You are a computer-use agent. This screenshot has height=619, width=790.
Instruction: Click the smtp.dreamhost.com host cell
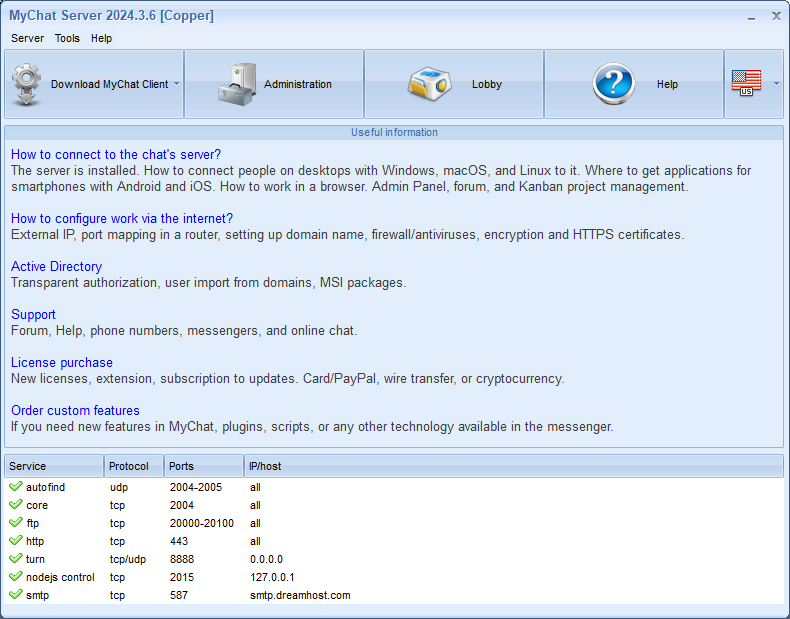tap(300, 595)
